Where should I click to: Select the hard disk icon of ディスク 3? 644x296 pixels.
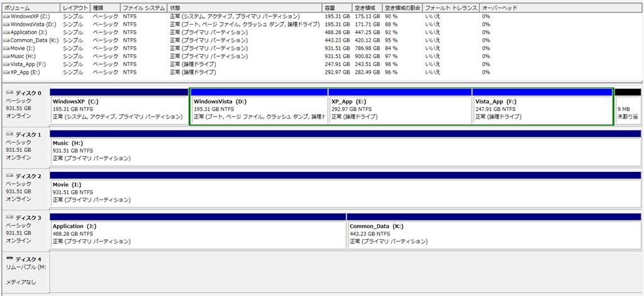click(10, 217)
